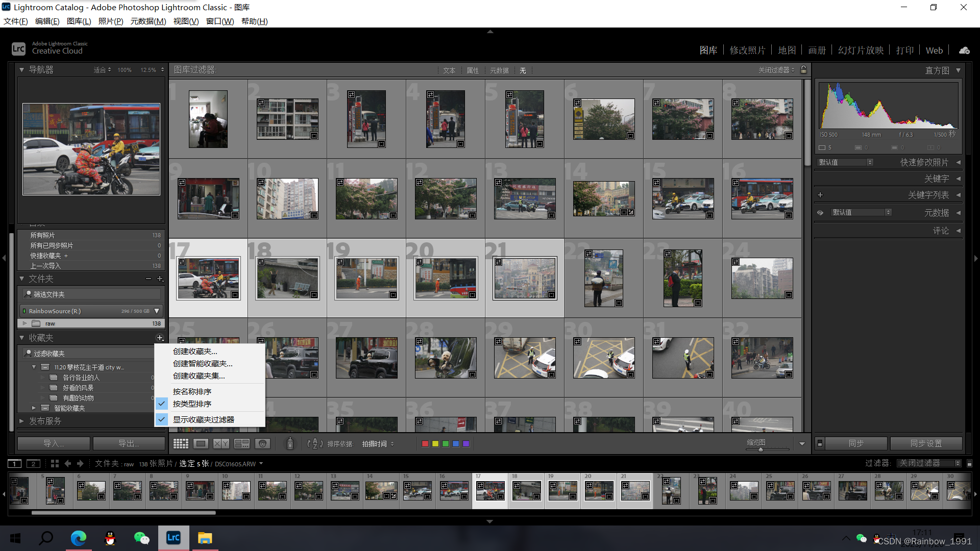Choose 按名称排序 menu item
Image resolution: width=980 pixels, height=551 pixels.
tap(210, 391)
